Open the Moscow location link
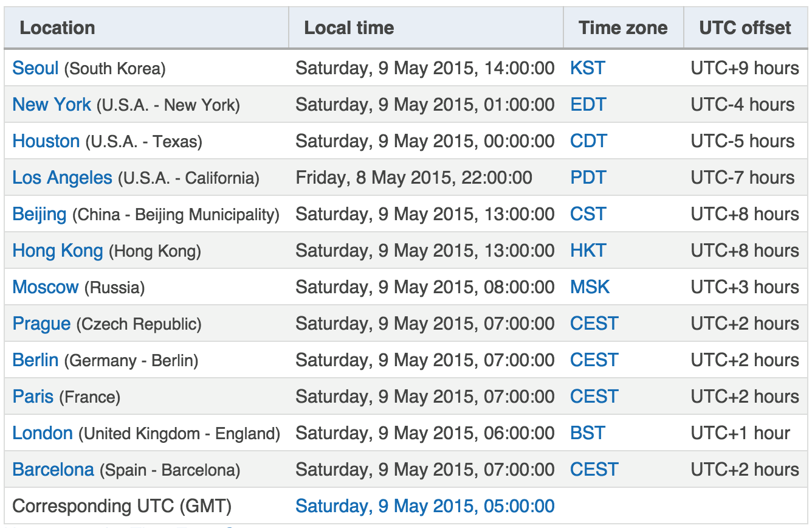812x528 pixels. pyautogui.click(x=46, y=287)
